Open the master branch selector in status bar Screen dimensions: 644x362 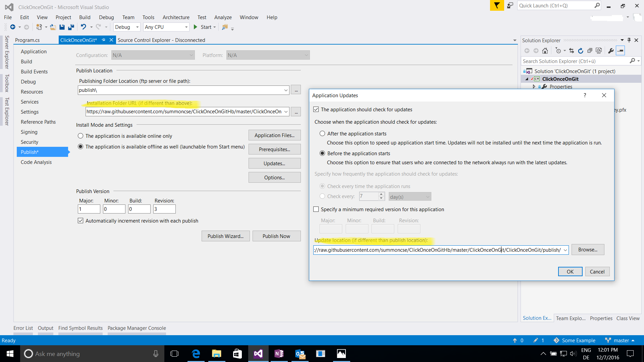point(620,340)
